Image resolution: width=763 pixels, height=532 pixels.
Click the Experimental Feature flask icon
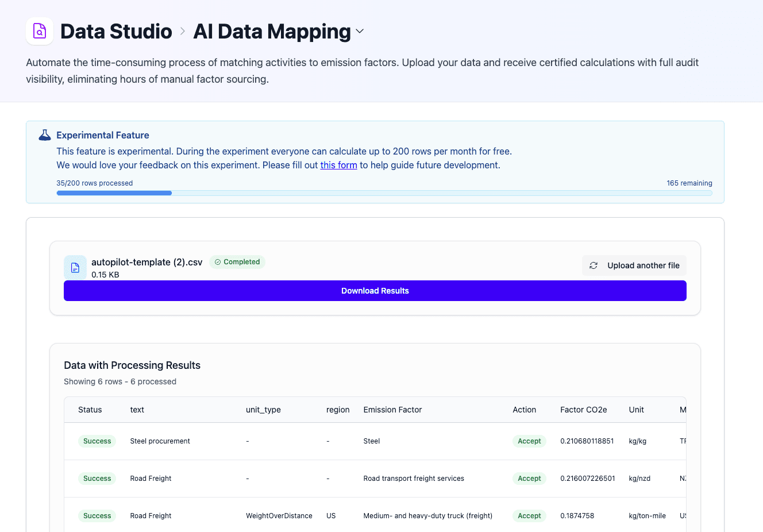pyautogui.click(x=45, y=135)
